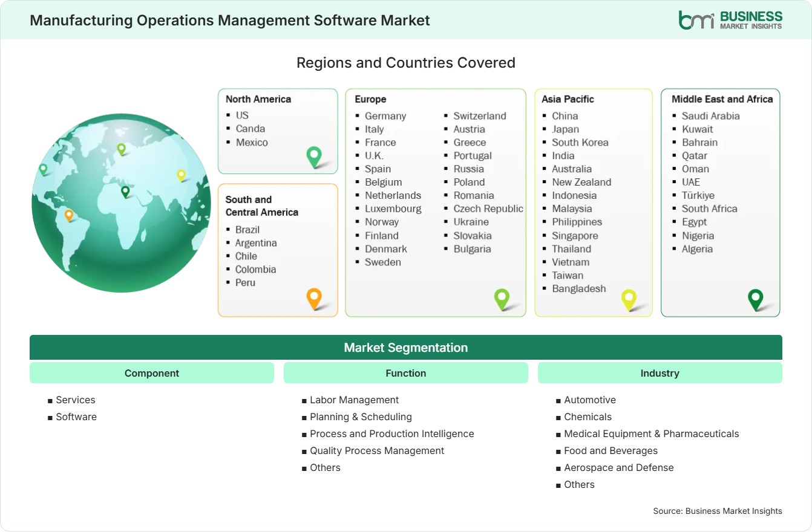Click 'Automotive' under Industry
The width and height of the screenshot is (812, 532).
(590, 400)
